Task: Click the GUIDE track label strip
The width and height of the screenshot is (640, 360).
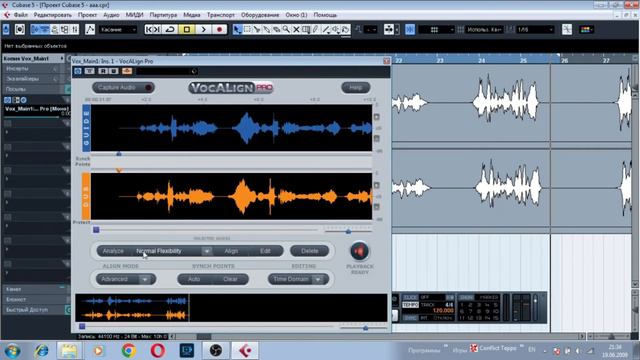Action: (86, 128)
